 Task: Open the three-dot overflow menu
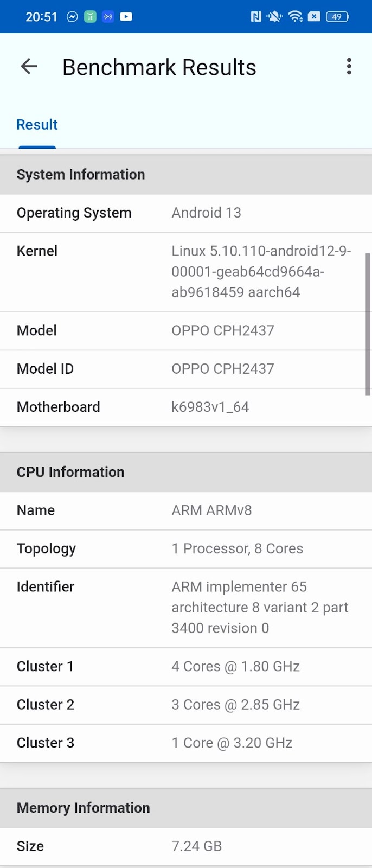tap(349, 66)
